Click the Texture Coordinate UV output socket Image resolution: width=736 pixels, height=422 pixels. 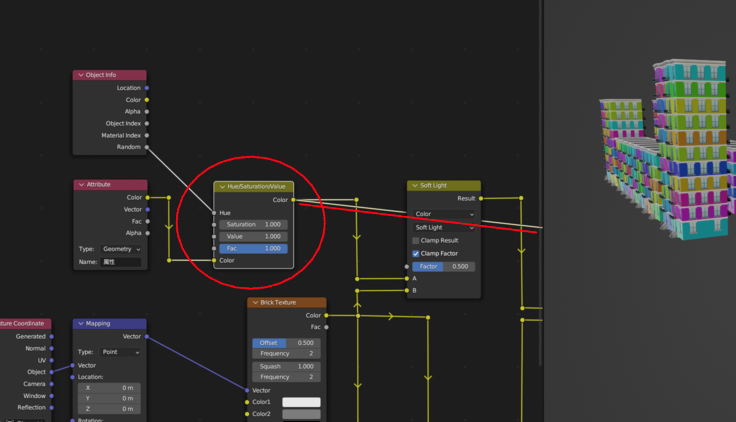click(52, 361)
